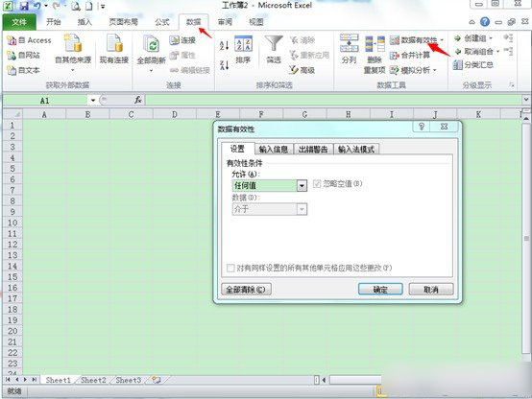Check apply changes to other cells checkbox
The image size is (532, 399).
230,269
